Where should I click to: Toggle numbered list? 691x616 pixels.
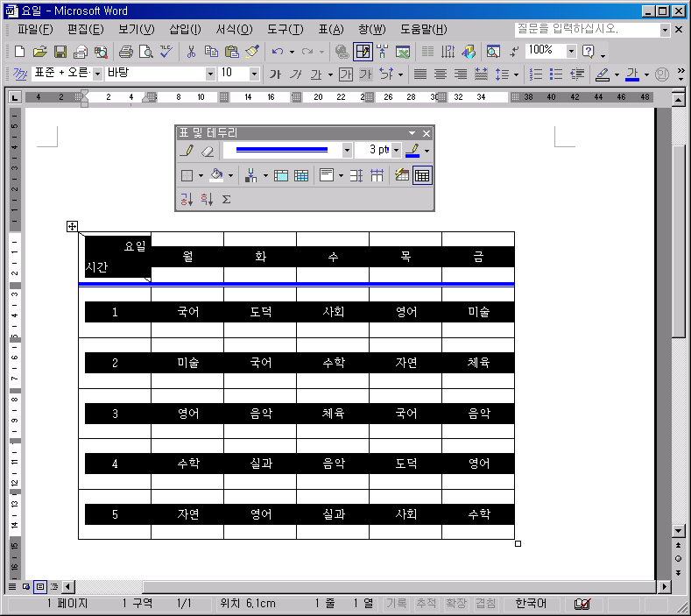(535, 74)
